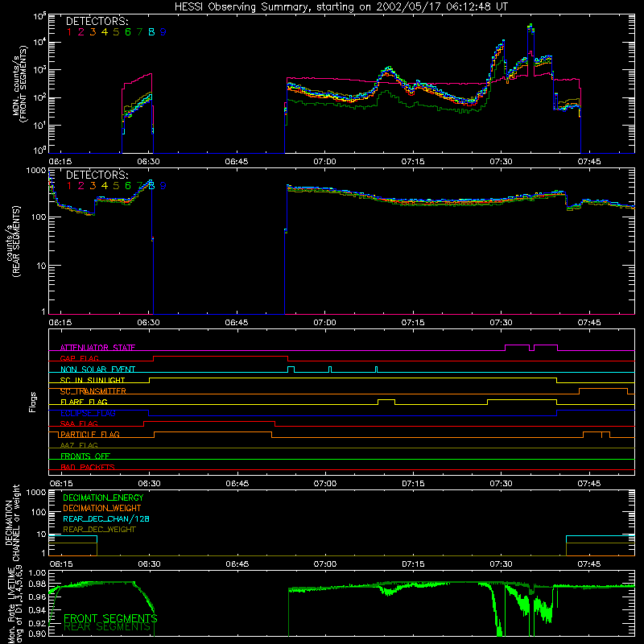The image size is (644, 644).
Task: Select green detector 6 in rear segments legend
Action: [x=128, y=186]
